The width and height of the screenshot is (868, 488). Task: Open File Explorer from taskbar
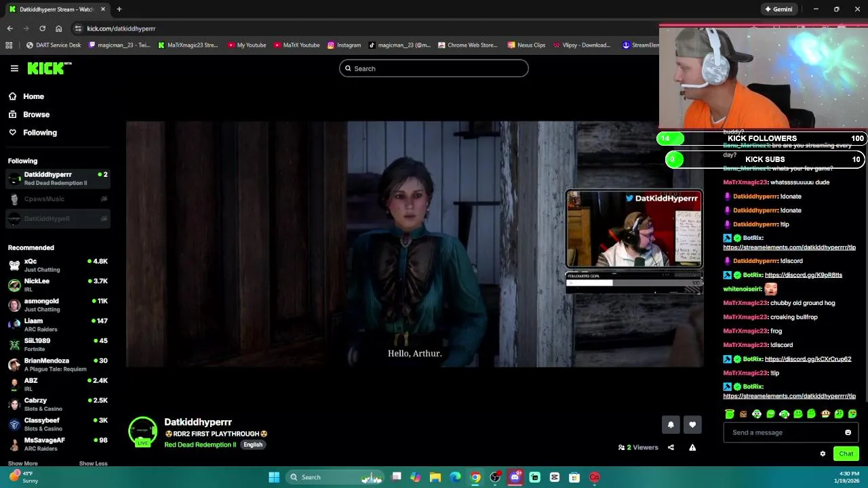pos(435,477)
